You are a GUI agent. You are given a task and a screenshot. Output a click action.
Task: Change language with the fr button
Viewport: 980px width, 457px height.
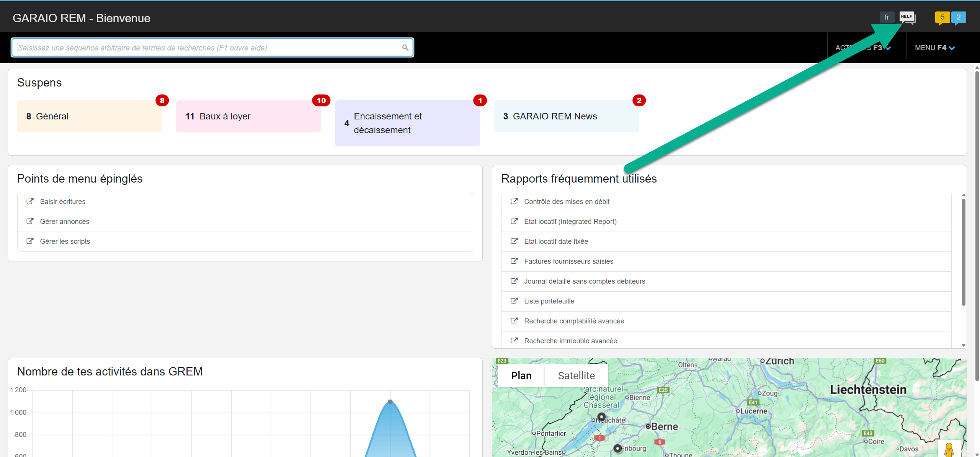coord(887,17)
